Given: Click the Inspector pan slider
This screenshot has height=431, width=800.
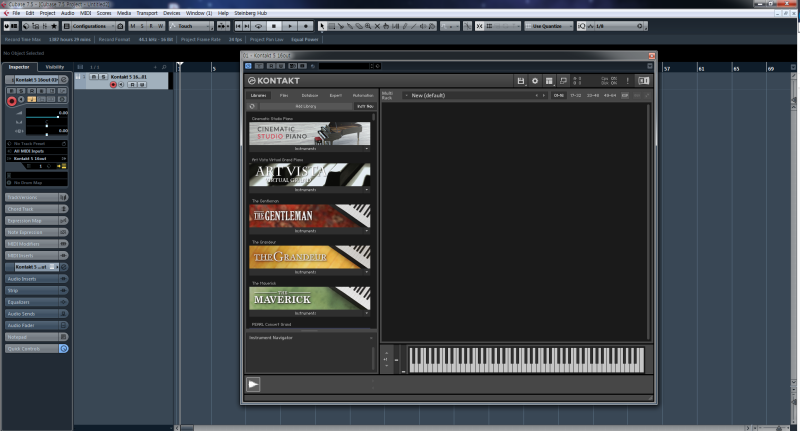Looking at the screenshot, I should click(x=46, y=125).
